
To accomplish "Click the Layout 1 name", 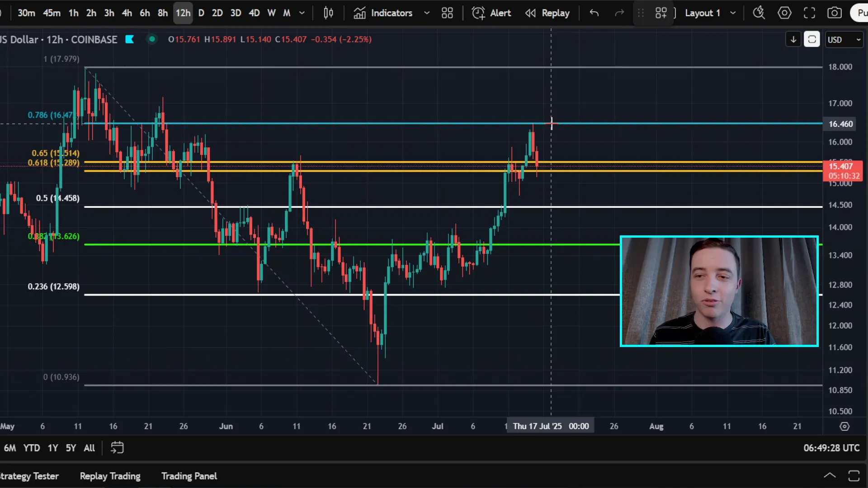I will (702, 13).
